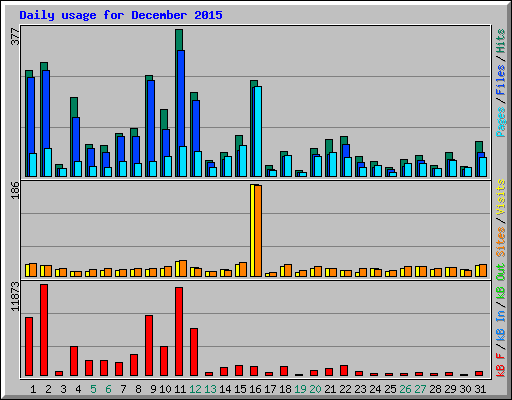Click day 18 on the x-axis
The width and height of the screenshot is (512, 400).
285,389
